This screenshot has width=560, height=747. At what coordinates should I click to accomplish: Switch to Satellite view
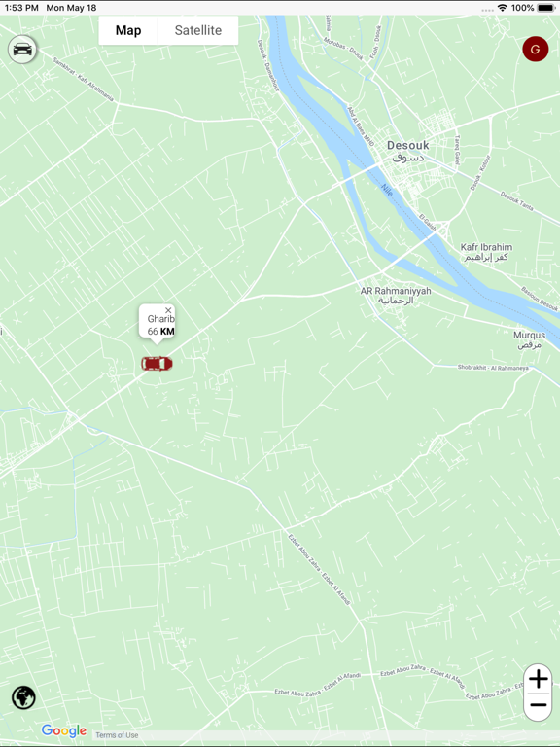[198, 30]
